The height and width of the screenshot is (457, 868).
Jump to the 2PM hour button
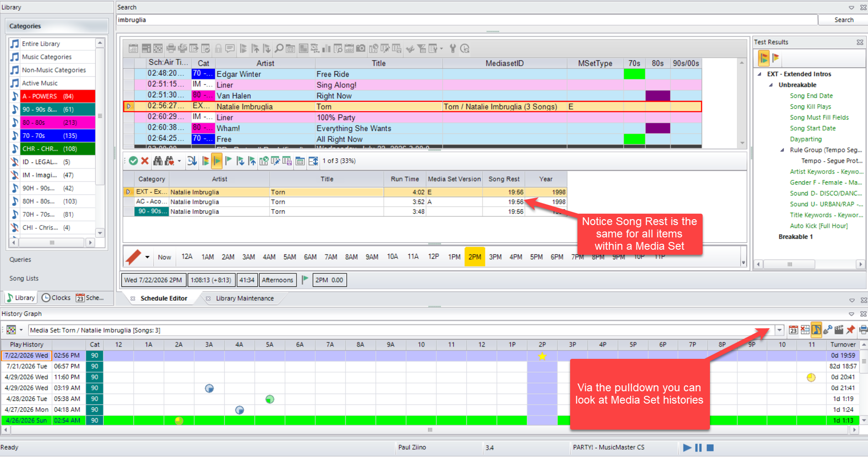click(475, 257)
